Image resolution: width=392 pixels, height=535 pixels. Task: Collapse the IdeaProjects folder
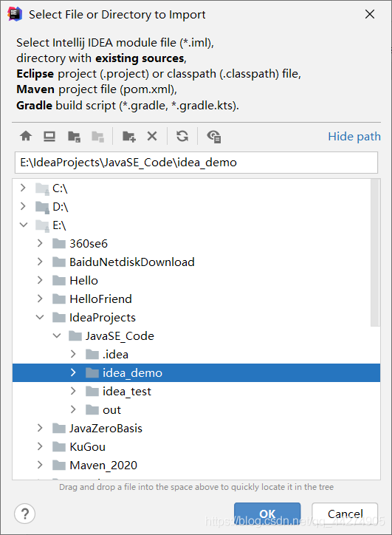tap(40, 317)
